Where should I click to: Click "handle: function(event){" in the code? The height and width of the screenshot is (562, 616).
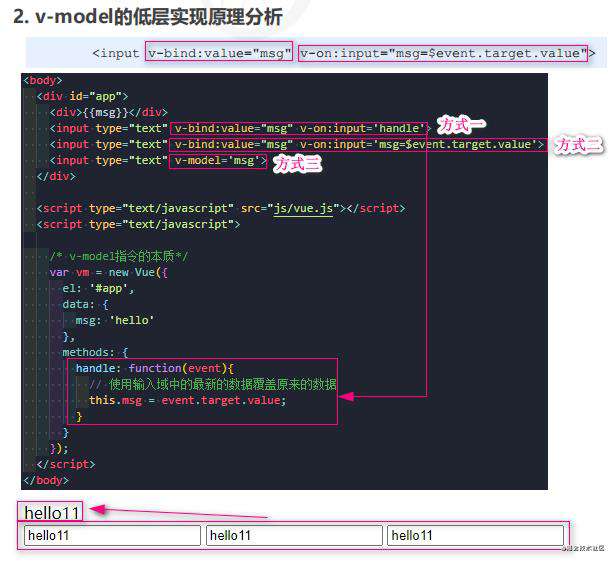tap(154, 368)
